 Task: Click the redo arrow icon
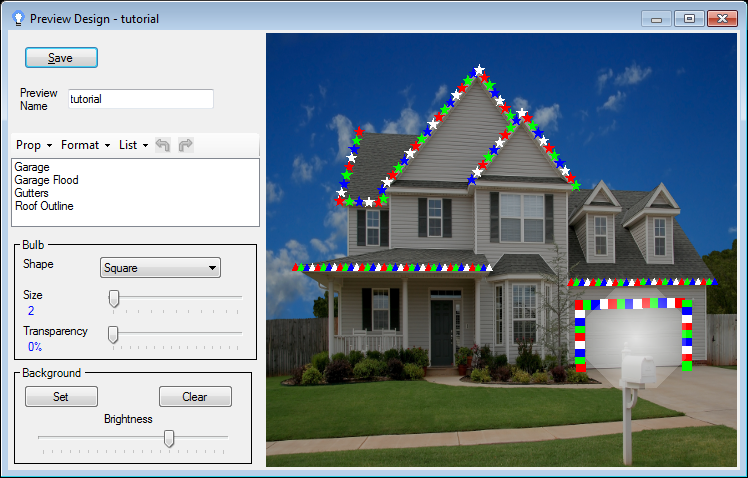pos(185,145)
